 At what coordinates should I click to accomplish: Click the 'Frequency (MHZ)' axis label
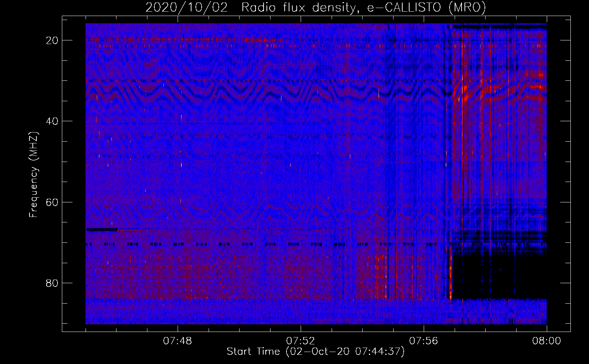coord(33,175)
